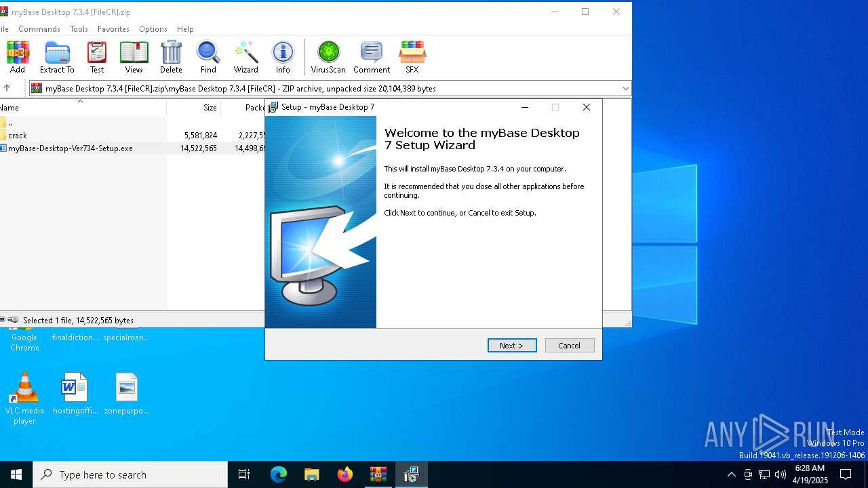This screenshot has width=868, height=488.
Task: Open volume control in system tray
Action: [781, 474]
